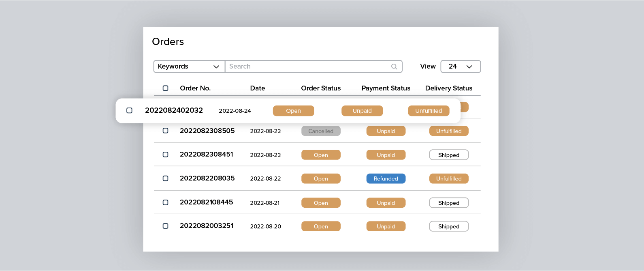This screenshot has width=644, height=271.
Task: Mark checkbox for order 2022082208035
Action: pyautogui.click(x=165, y=178)
